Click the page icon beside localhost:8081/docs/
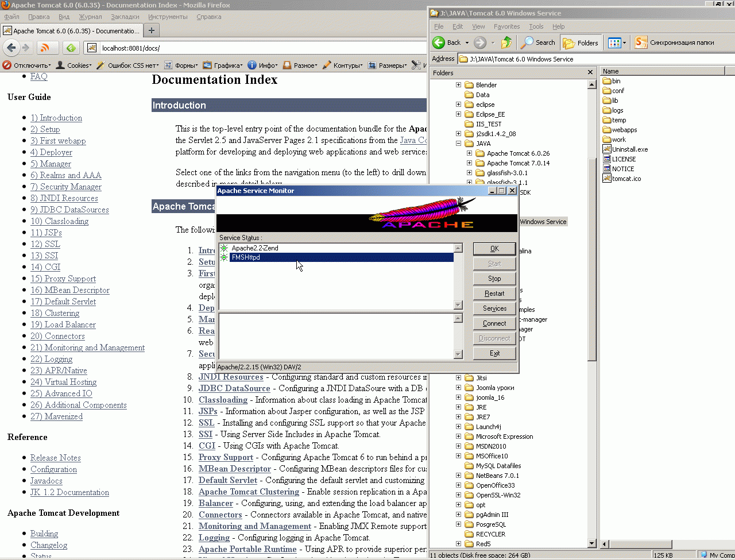This screenshot has height=560, width=735. [x=92, y=48]
